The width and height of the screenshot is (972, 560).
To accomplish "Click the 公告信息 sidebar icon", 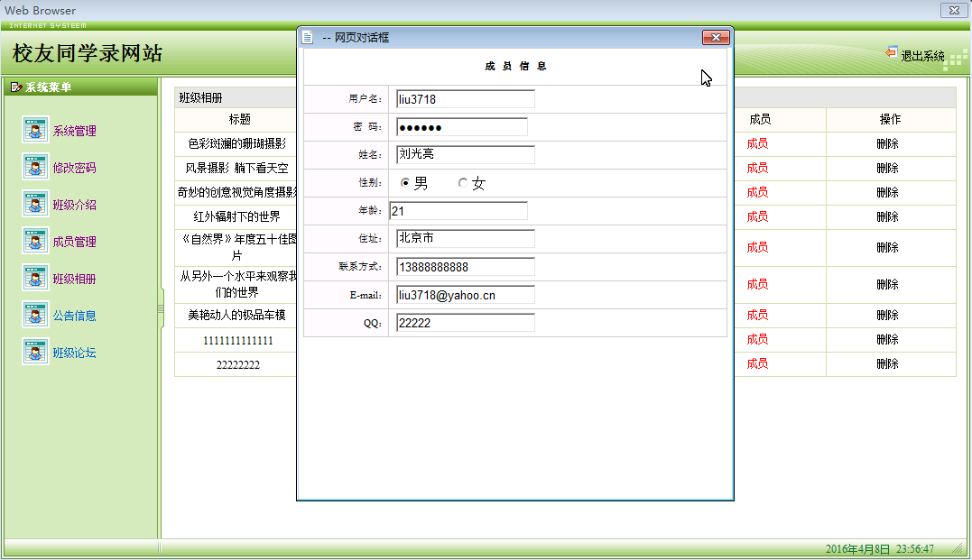I will 35,315.
